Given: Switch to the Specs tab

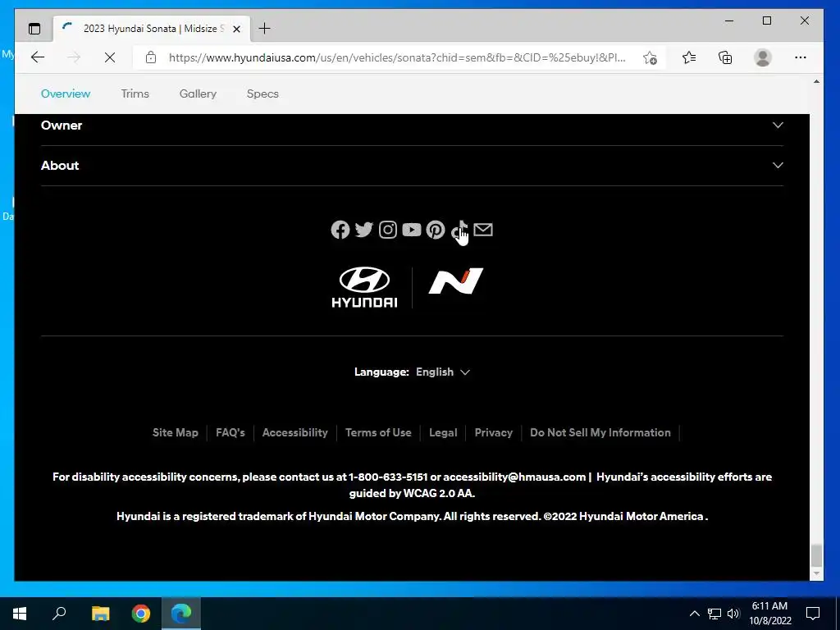Looking at the screenshot, I should [x=262, y=94].
